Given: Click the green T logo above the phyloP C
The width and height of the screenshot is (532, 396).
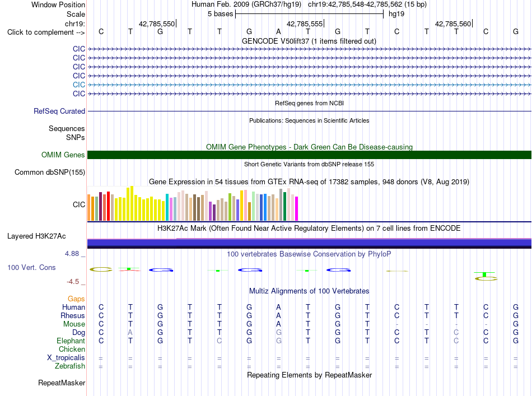Looking at the screenshot, I should [484, 274].
